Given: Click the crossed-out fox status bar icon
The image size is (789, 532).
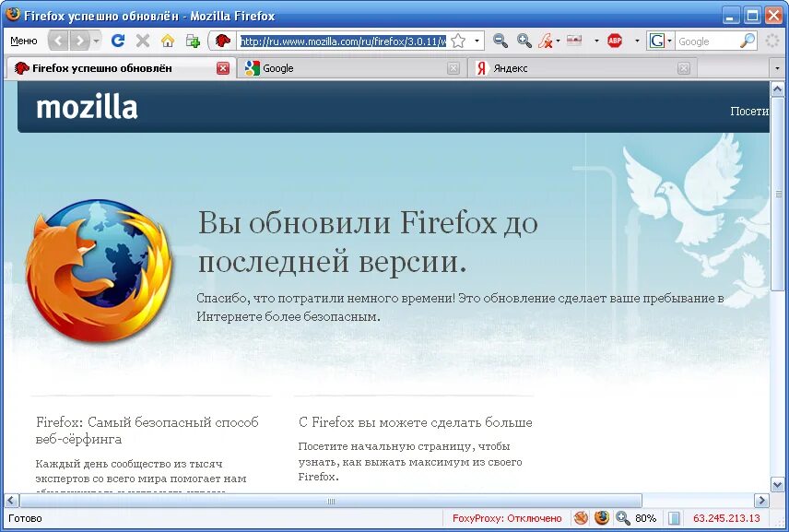Looking at the screenshot, I should (x=581, y=518).
